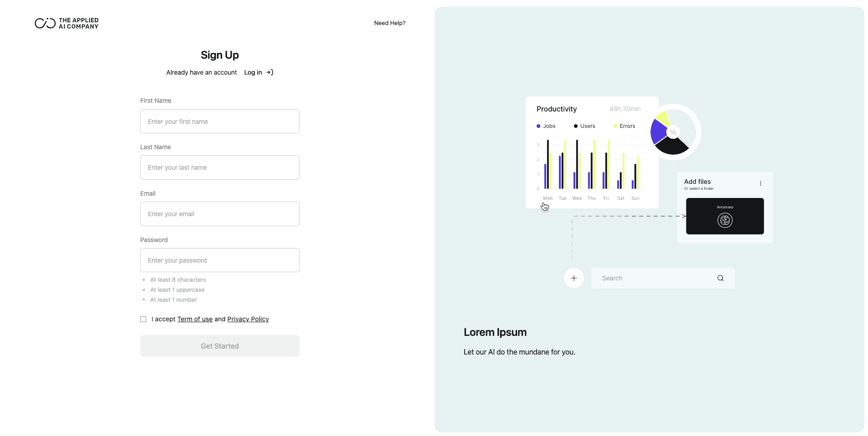Click the Log in link
The height and width of the screenshot is (436, 868).
pos(252,72)
